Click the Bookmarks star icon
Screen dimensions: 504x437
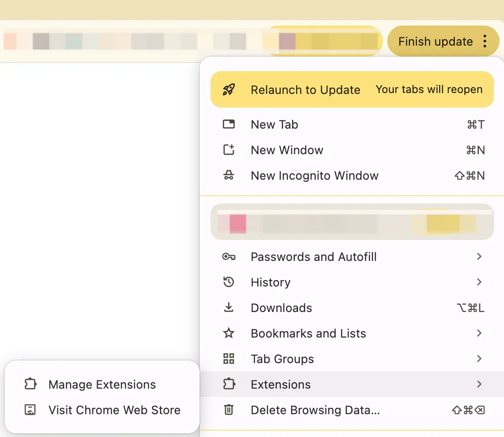coord(229,333)
